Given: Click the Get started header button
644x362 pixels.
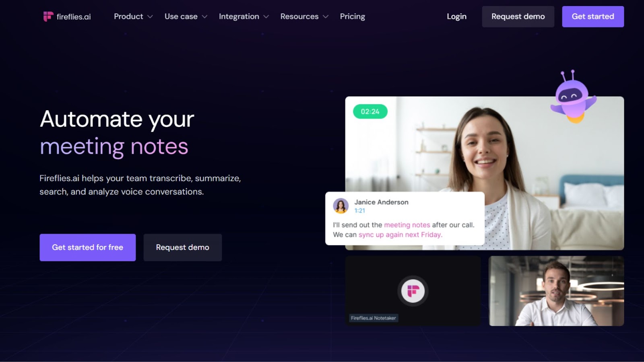Looking at the screenshot, I should pyautogui.click(x=593, y=16).
